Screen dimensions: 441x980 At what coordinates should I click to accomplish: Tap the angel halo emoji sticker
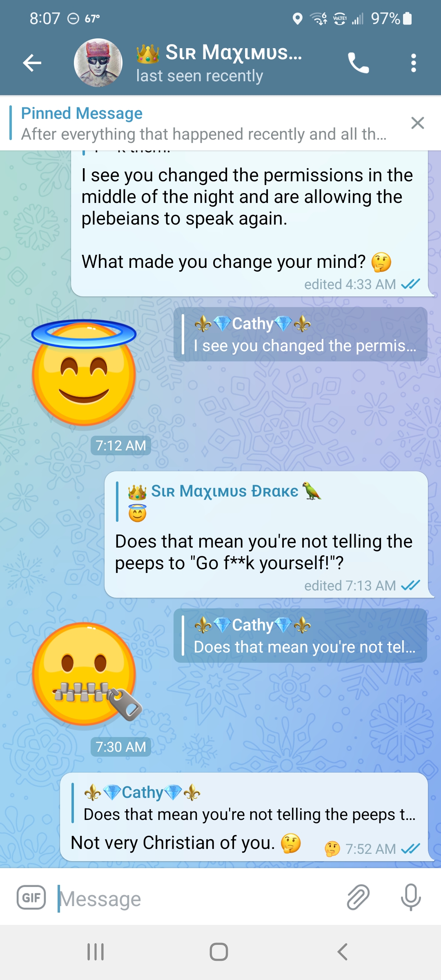click(84, 372)
